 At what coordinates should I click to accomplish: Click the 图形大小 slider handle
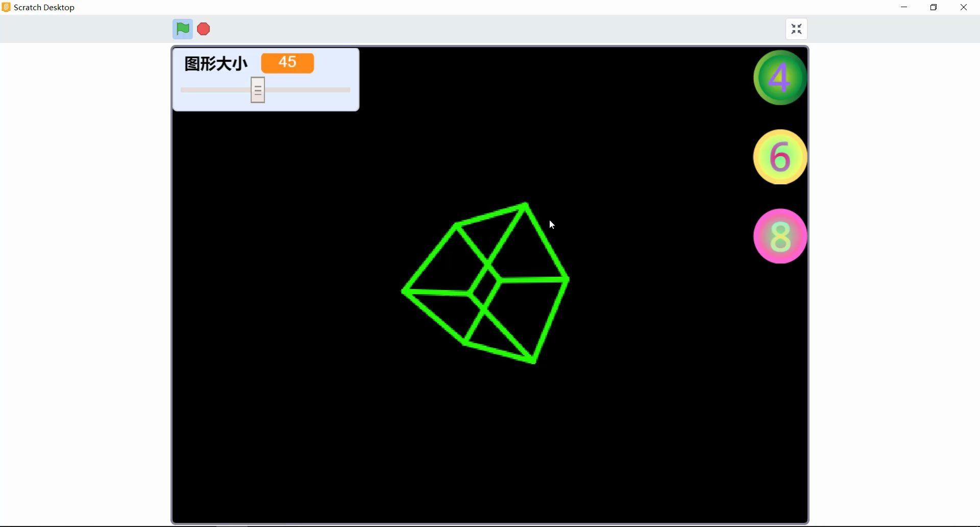click(x=258, y=90)
